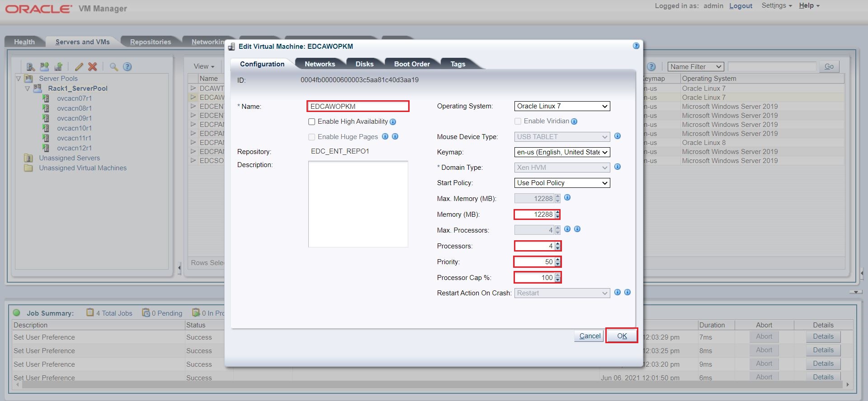
Task: Toggle Enable Huge Pages checkbox
Action: pyautogui.click(x=312, y=137)
